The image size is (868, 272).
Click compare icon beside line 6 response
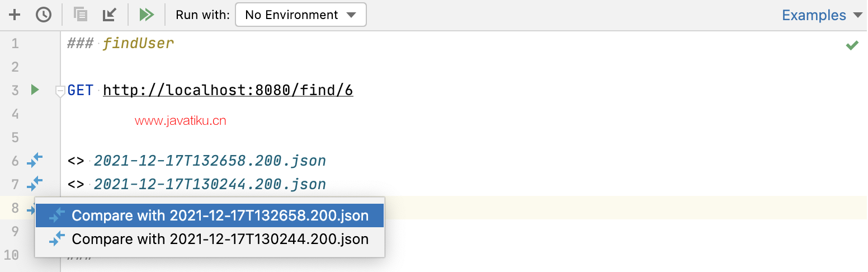(x=35, y=161)
